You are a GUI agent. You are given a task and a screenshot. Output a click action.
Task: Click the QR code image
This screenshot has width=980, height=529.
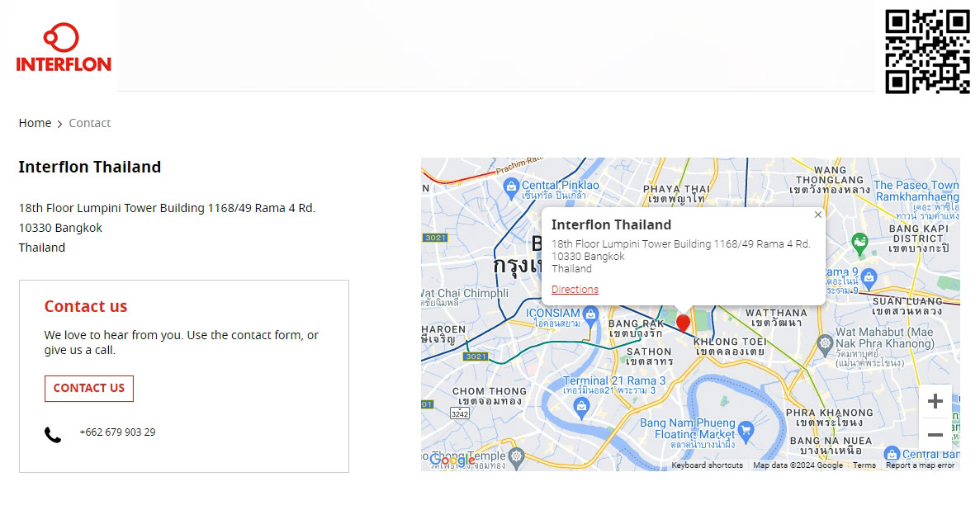pos(927,51)
